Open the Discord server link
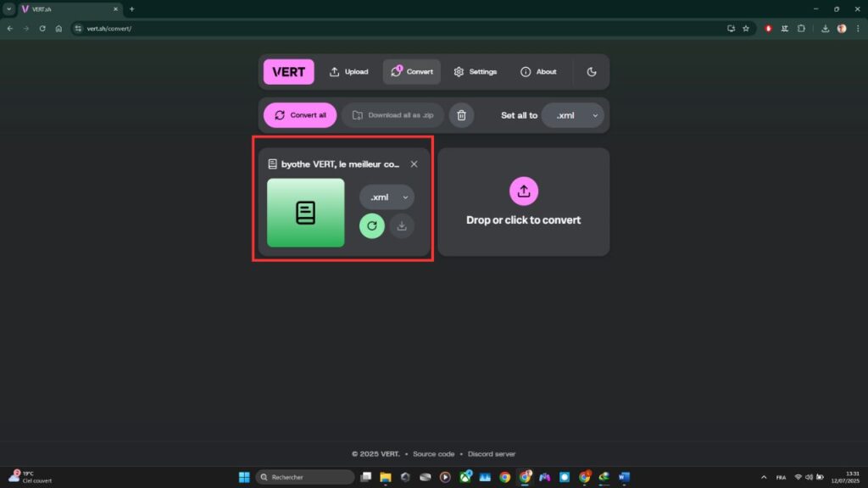The image size is (868, 488). [x=492, y=454]
